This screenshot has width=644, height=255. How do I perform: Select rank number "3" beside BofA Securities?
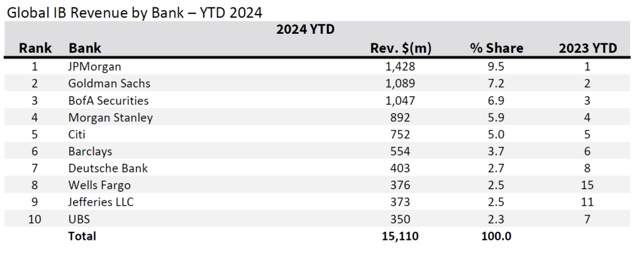pos(35,100)
